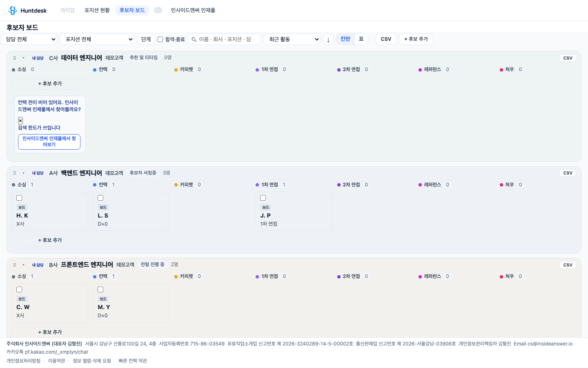This screenshot has height=368, width=588.
Task: Click the 정보 열람·삭제 요청 link
Action: tap(92, 361)
